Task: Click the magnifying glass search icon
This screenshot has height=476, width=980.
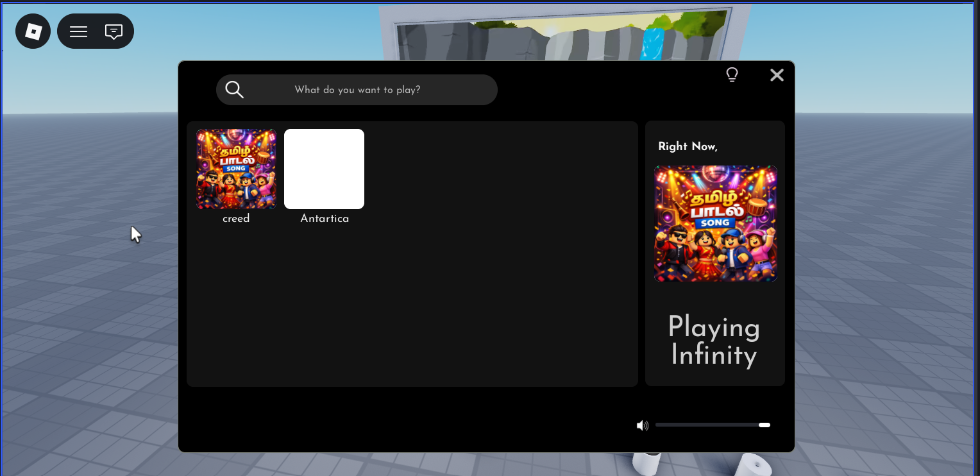Action: (235, 90)
